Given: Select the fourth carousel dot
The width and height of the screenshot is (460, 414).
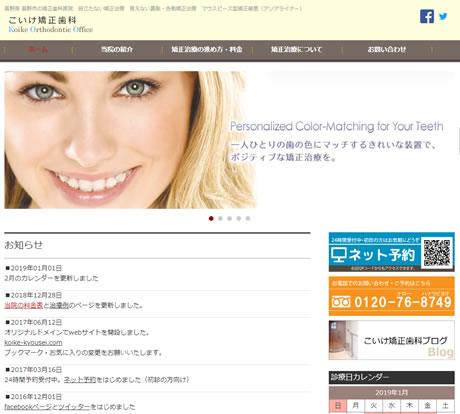Looking at the screenshot, I should coord(239,218).
